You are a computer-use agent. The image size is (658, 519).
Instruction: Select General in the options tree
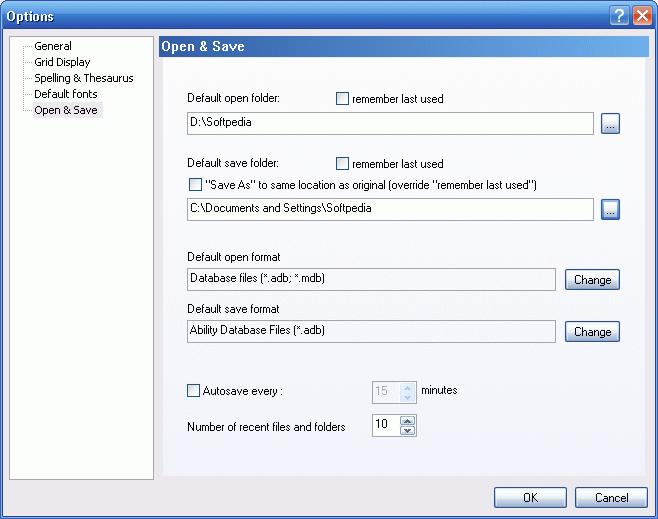(x=53, y=46)
